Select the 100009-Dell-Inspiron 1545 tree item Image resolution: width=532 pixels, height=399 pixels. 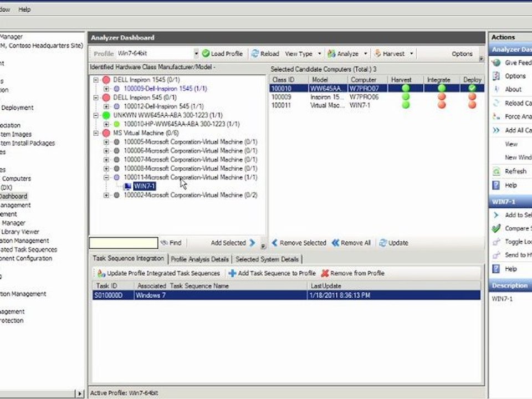(x=165, y=89)
